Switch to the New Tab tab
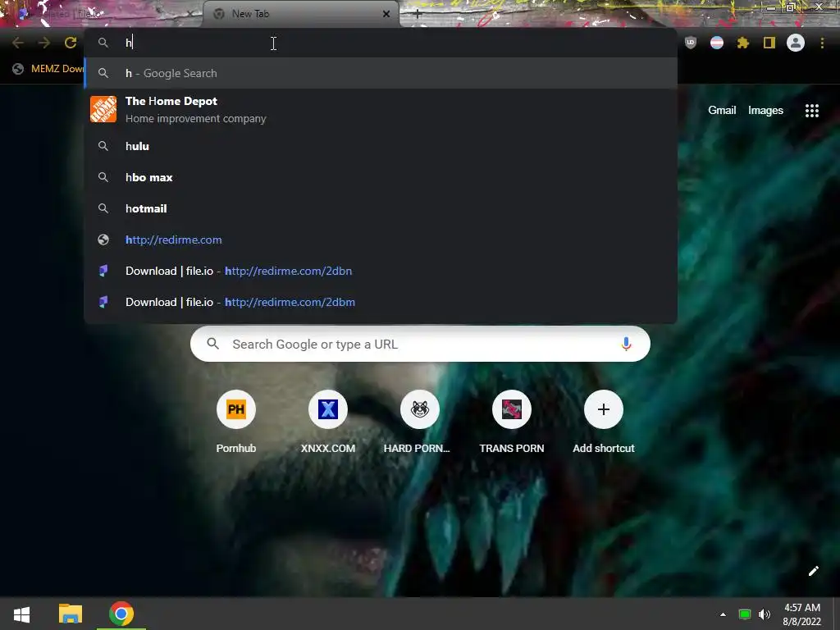Screen dimensions: 840x630 [300, 14]
